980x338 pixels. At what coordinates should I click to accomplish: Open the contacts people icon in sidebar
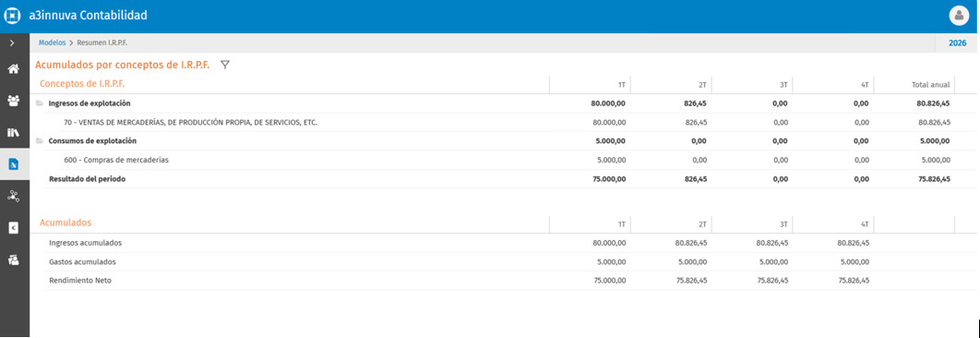(13, 100)
